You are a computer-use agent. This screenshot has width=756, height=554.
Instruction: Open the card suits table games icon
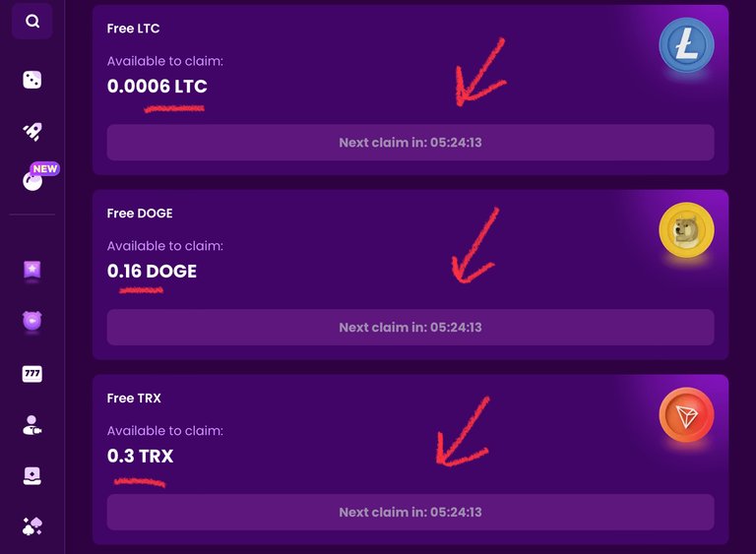[x=32, y=526]
